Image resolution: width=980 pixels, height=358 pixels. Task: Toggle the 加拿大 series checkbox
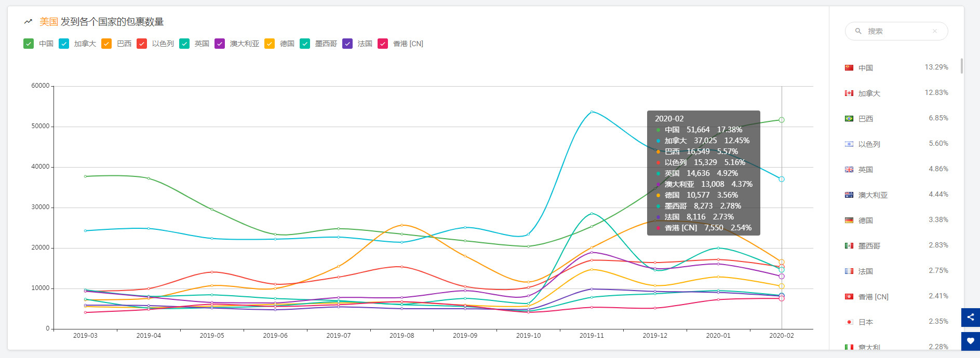64,44
